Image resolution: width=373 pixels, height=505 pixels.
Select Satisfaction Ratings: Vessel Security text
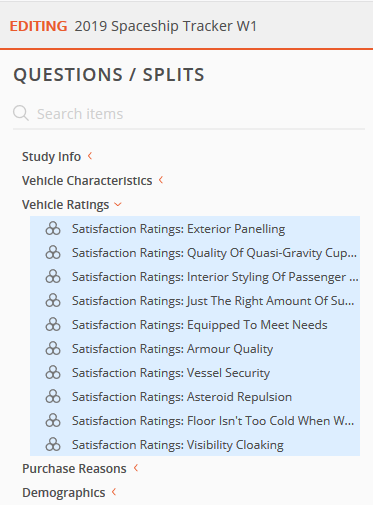point(171,373)
